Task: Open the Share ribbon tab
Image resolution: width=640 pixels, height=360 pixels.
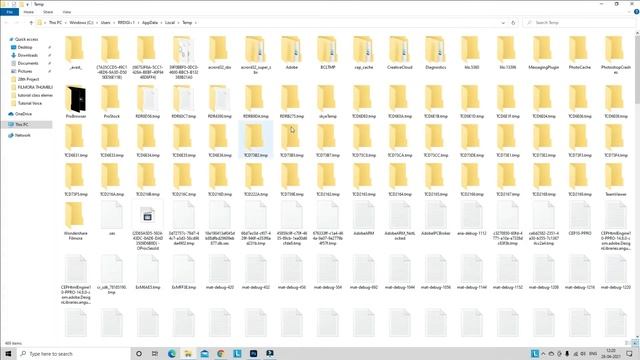Action: click(48, 12)
